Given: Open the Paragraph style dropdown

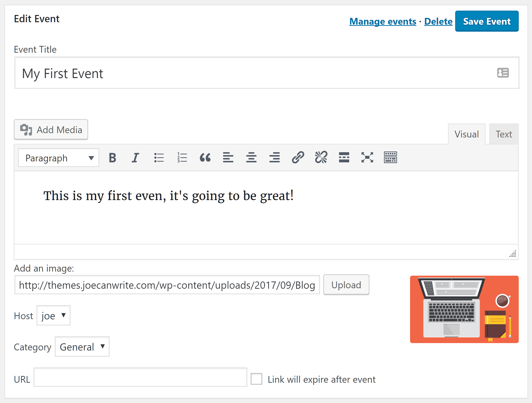Looking at the screenshot, I should click(x=58, y=158).
